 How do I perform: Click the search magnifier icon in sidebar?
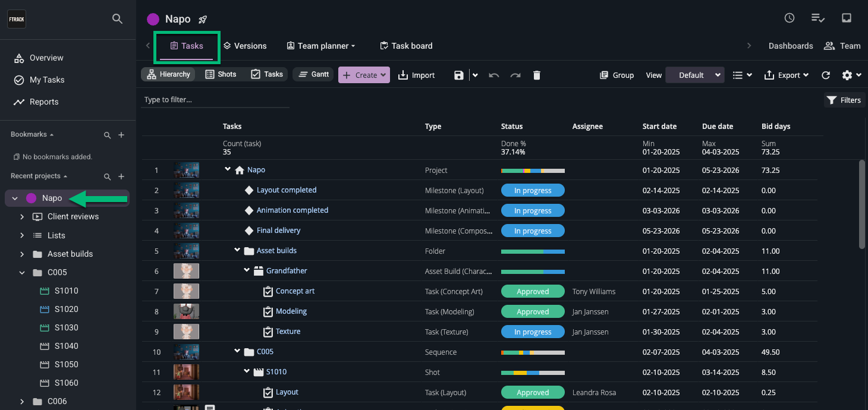(118, 19)
